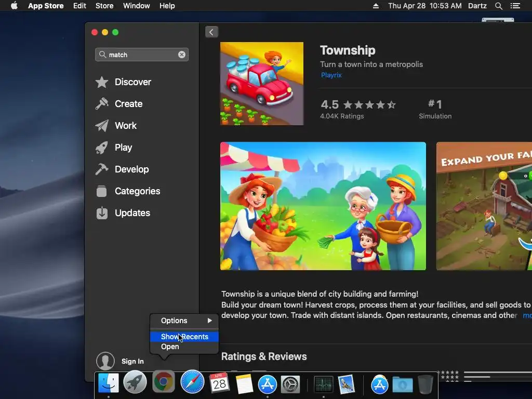
Task: Select the Updates sidebar label
Action: (x=132, y=213)
